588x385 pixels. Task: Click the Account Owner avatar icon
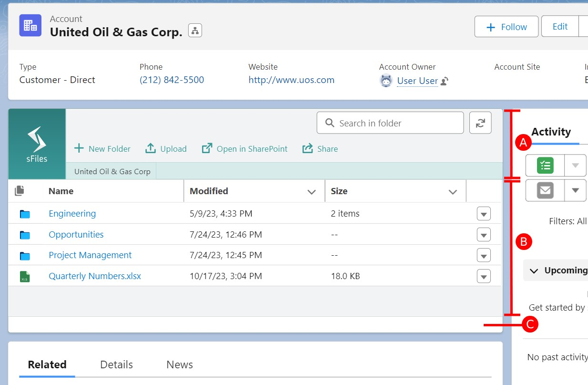(x=386, y=81)
